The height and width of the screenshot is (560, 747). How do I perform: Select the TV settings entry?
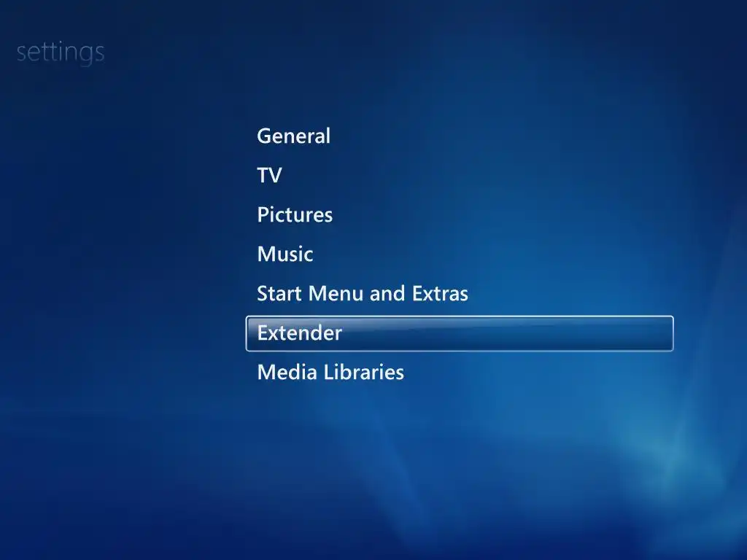point(270,175)
